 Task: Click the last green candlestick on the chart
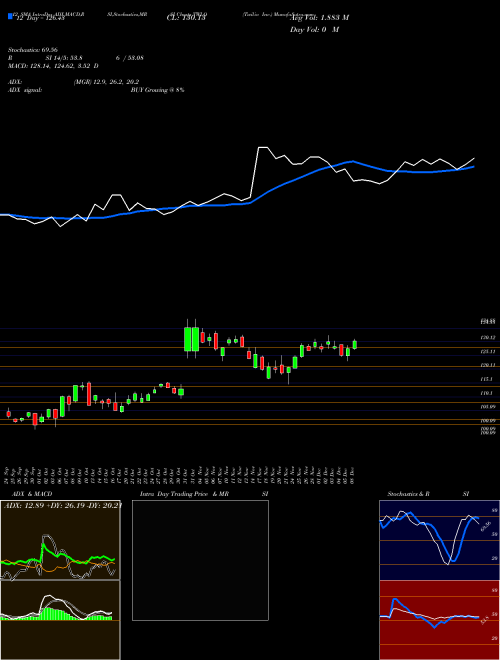click(x=355, y=344)
